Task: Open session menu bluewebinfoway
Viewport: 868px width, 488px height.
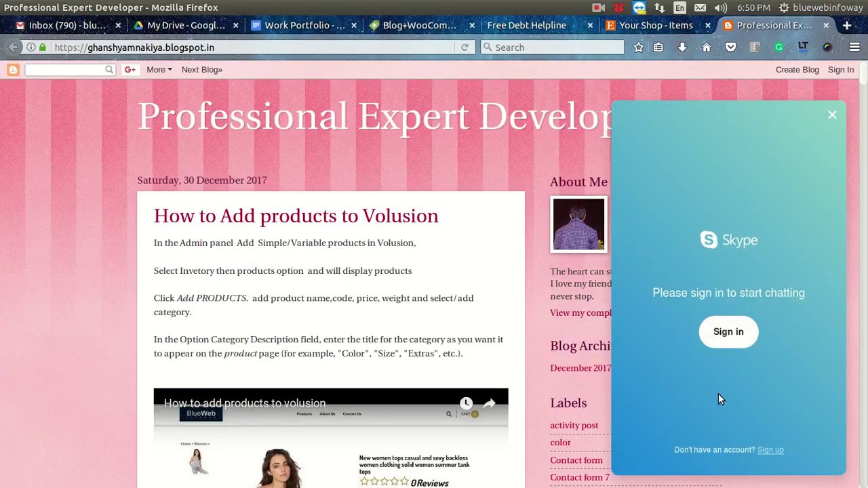Action: pyautogui.click(x=821, y=7)
